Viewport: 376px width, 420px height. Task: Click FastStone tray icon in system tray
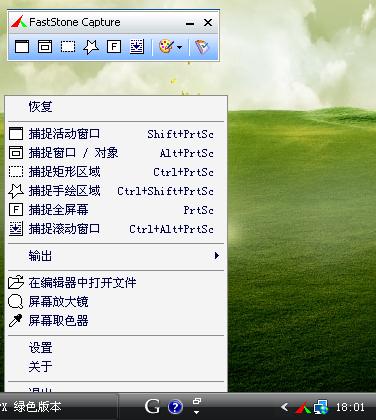point(303,407)
